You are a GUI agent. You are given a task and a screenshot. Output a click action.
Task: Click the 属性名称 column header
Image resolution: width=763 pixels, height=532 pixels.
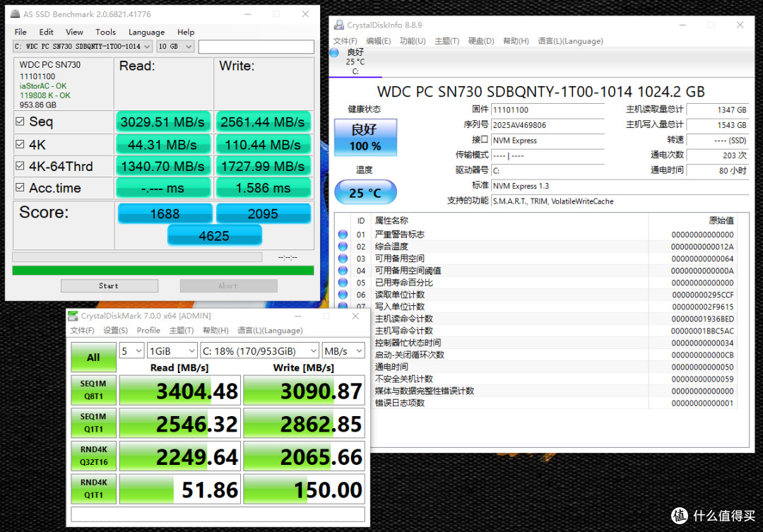pos(391,220)
